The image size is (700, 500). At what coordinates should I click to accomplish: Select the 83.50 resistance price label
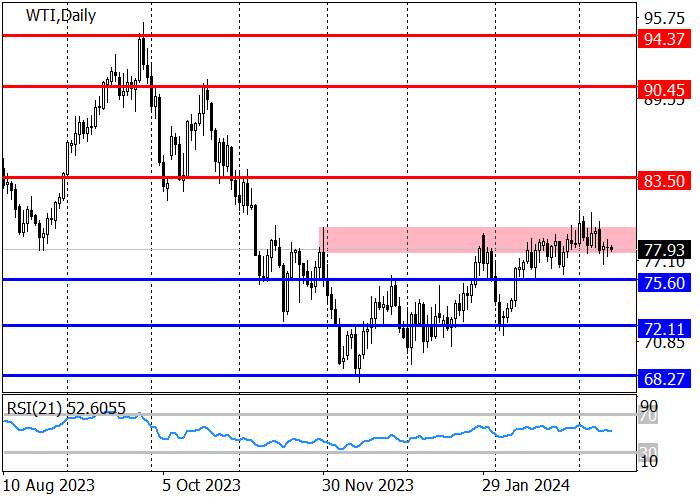tap(664, 181)
